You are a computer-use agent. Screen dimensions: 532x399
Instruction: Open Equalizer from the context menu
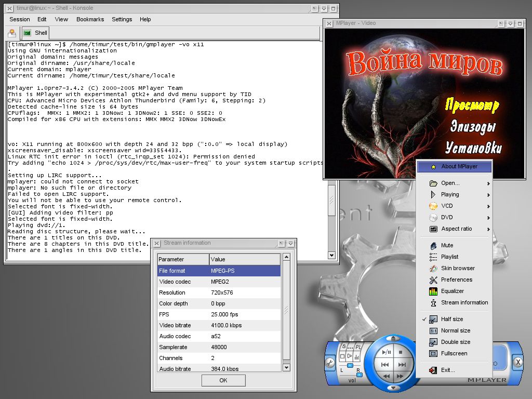454,291
